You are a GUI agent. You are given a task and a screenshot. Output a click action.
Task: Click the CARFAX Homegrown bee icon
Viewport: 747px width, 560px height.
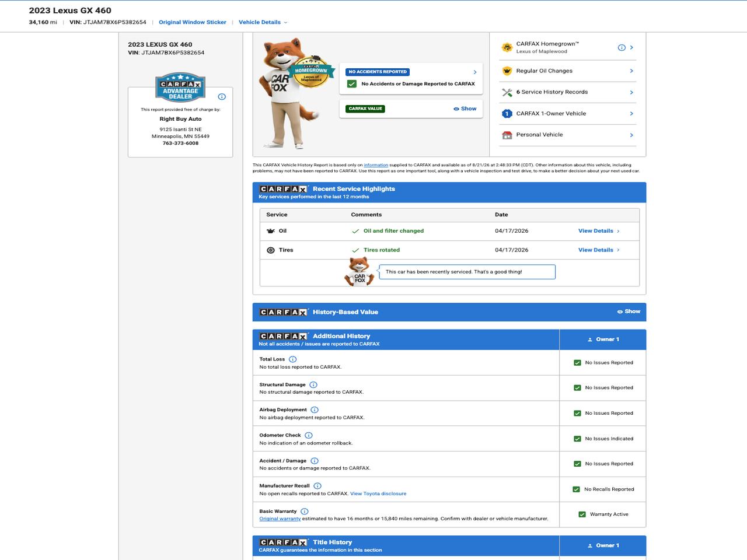coord(507,47)
